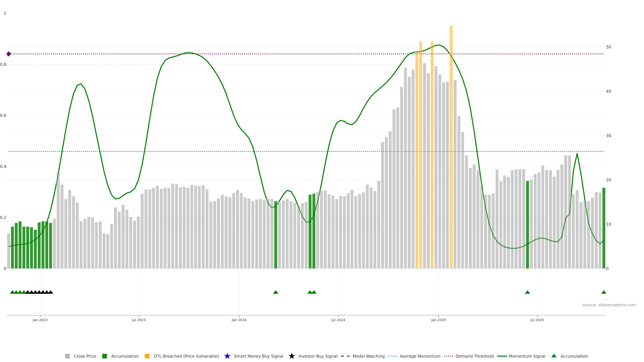Screen dimensions: 644x362
Task: Click the green Accumulation triangle legend icon
Action: point(554,356)
